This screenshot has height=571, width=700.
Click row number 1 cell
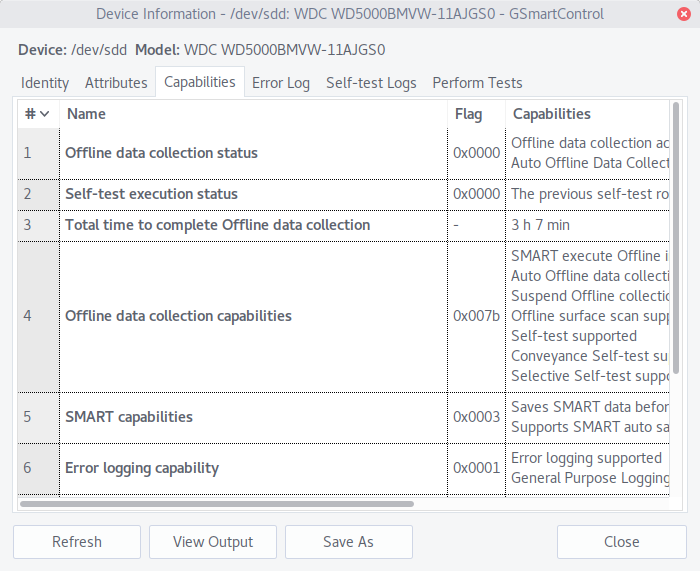click(38, 153)
